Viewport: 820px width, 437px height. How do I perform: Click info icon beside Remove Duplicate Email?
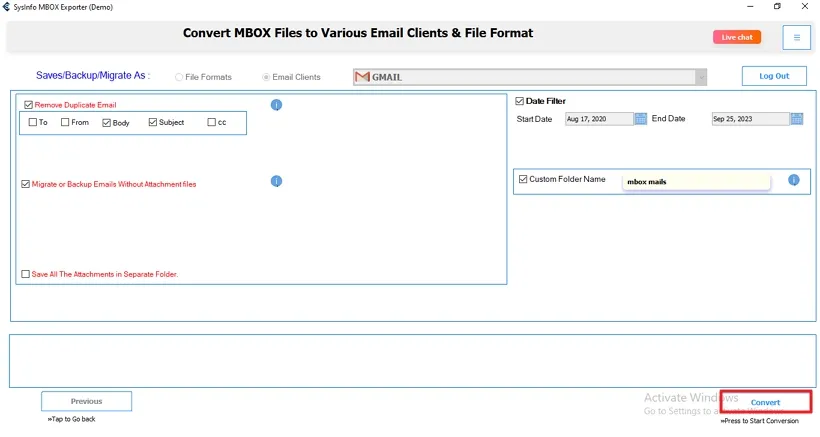(x=276, y=105)
